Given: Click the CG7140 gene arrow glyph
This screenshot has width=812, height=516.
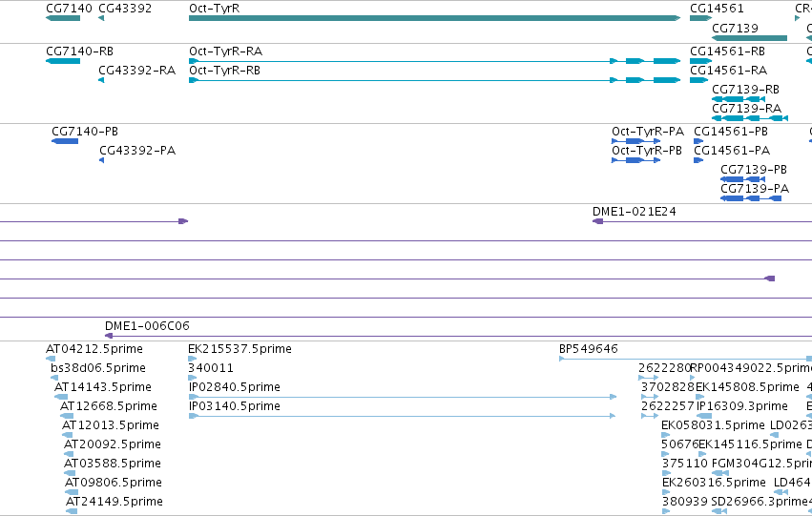Looking at the screenshot, I should point(63,18).
